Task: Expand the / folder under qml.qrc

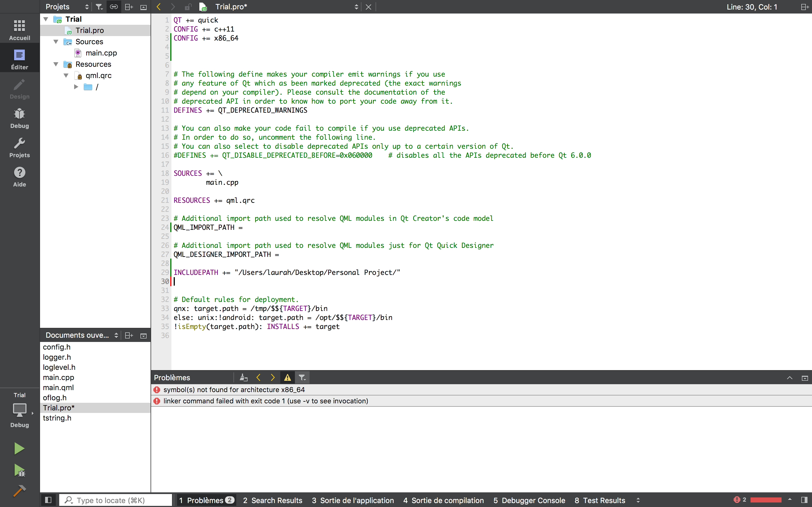Action: 76,87
